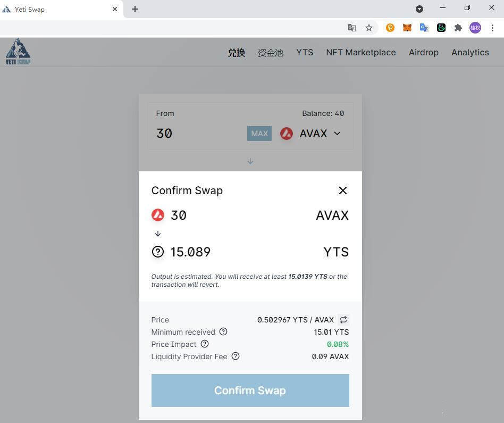The width and height of the screenshot is (504, 423).
Task: Restore down the browser window
Action: tap(467, 8)
